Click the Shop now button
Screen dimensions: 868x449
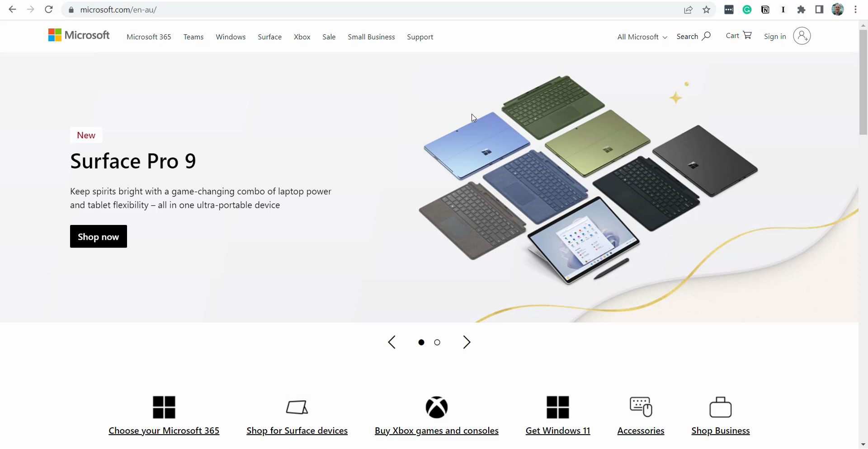pos(99,237)
